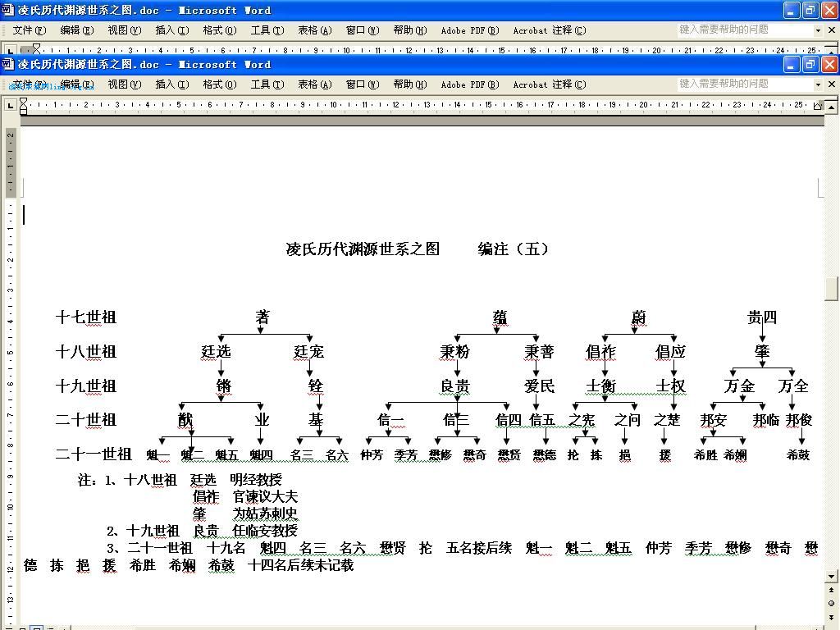The image size is (840, 630).
Task: Close document via menu-bar X in back window
Action: click(832, 30)
